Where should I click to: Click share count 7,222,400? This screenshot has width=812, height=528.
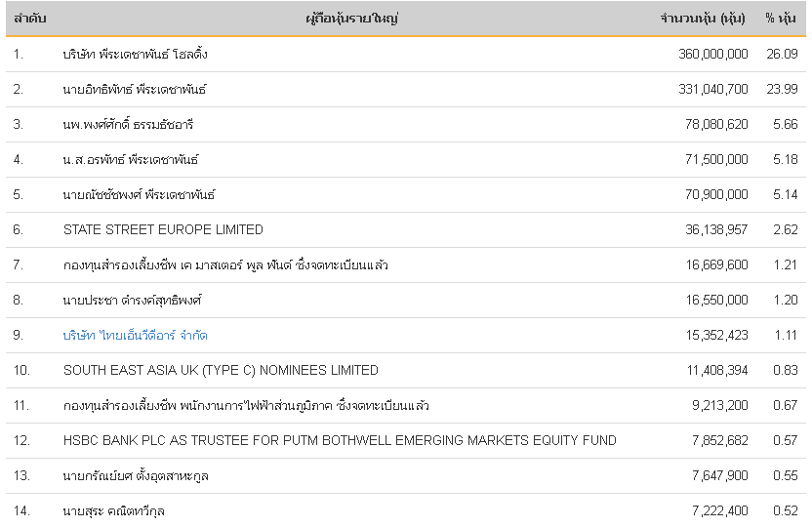point(720,510)
